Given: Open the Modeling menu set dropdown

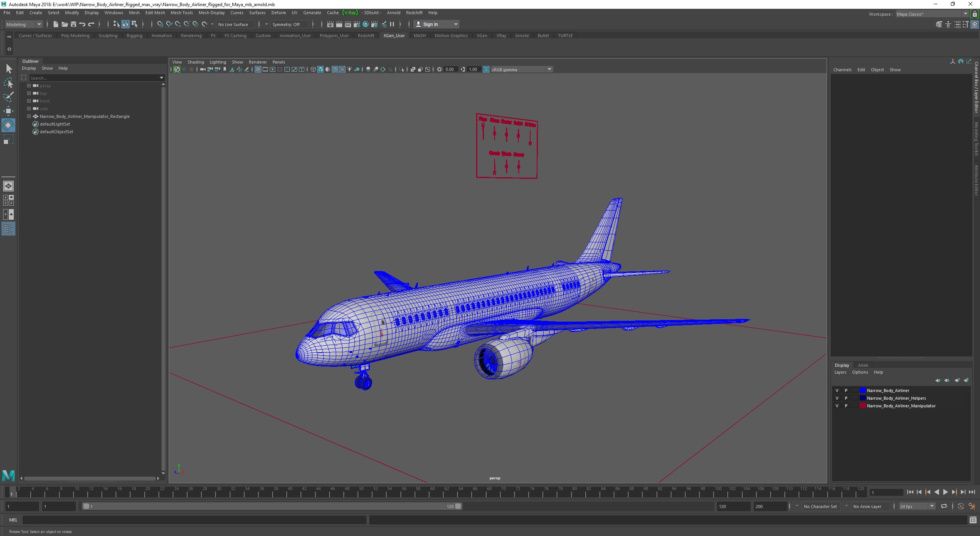Looking at the screenshot, I should point(24,24).
